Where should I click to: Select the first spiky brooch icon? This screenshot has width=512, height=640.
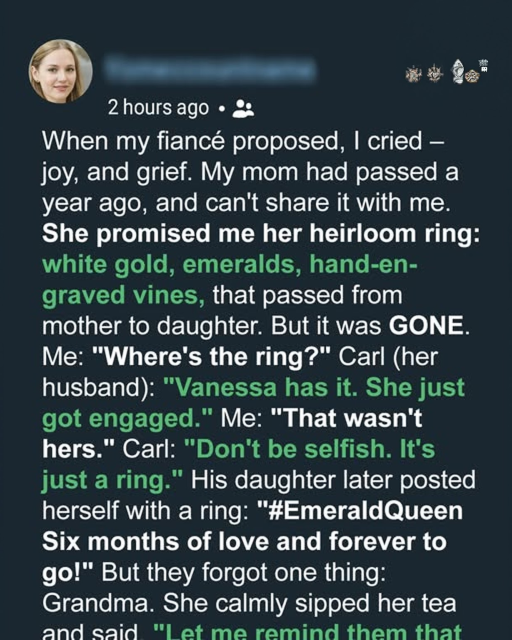point(414,74)
